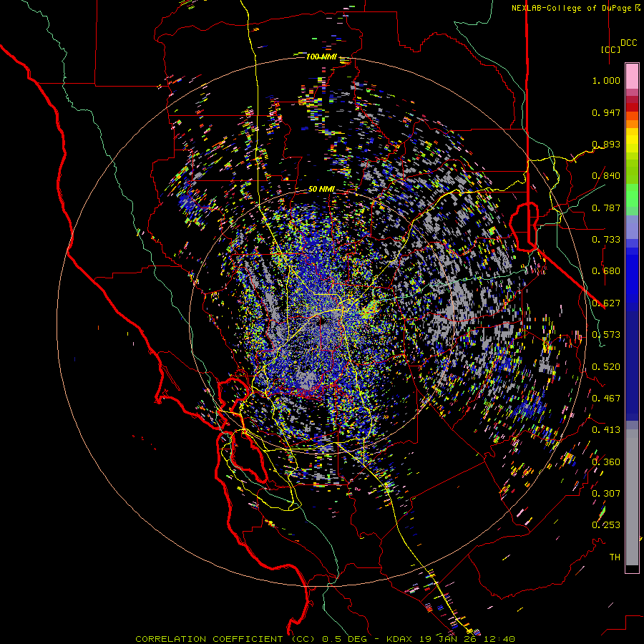Pick the orange segment of the color bar
The width and height of the screenshot is (644, 644).
(x=632, y=124)
